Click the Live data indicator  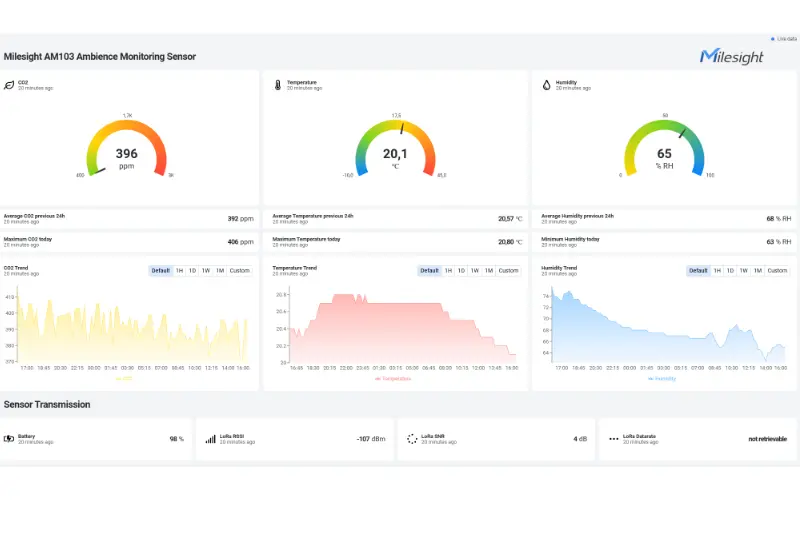(x=784, y=39)
